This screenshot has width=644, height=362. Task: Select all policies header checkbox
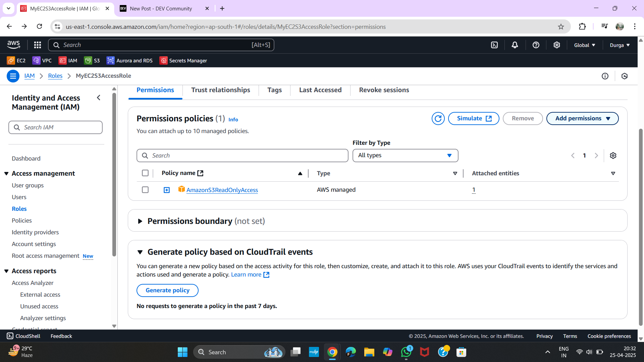click(x=145, y=173)
